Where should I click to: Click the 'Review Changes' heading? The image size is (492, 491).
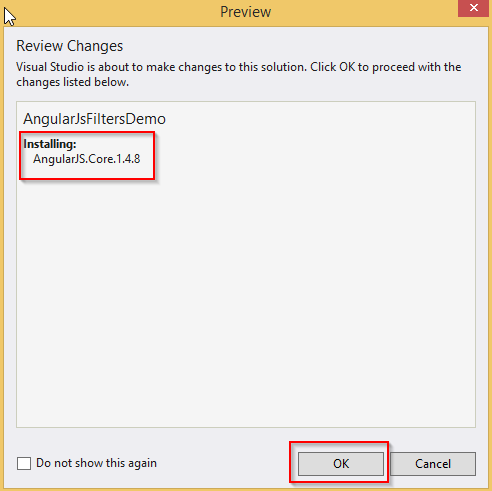[x=70, y=46]
